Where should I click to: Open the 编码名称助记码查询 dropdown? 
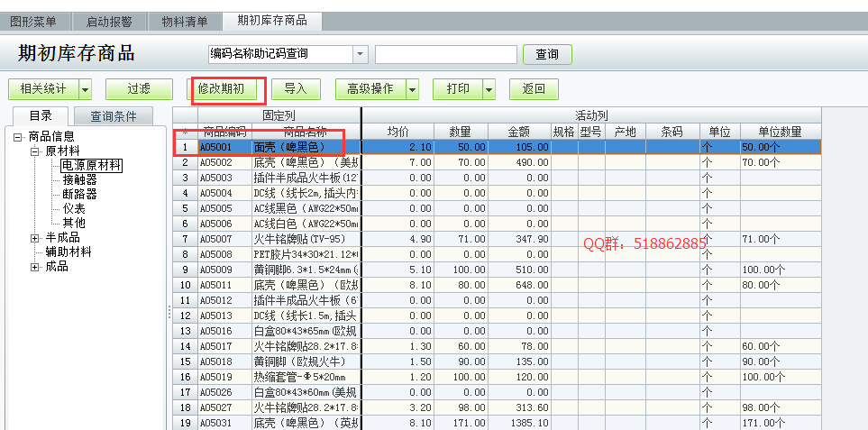click(361, 54)
